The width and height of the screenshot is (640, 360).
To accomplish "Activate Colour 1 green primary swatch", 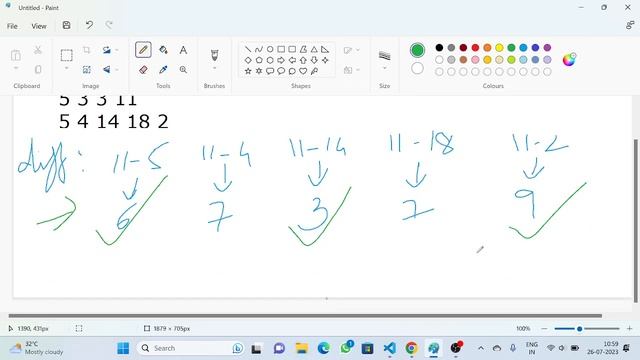I will coord(417,50).
